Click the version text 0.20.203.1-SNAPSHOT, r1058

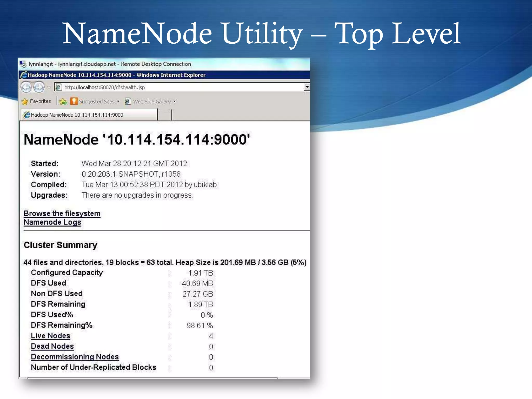point(131,174)
